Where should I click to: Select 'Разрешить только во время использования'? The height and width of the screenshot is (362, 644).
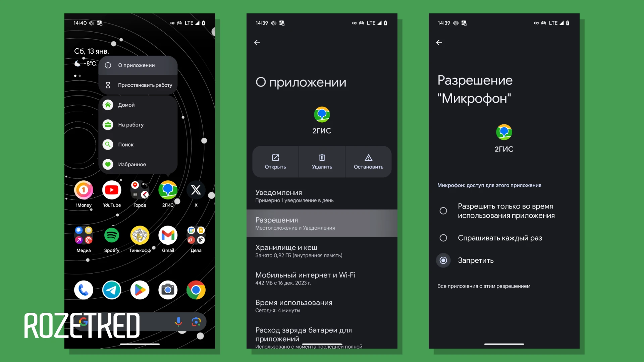(x=443, y=210)
